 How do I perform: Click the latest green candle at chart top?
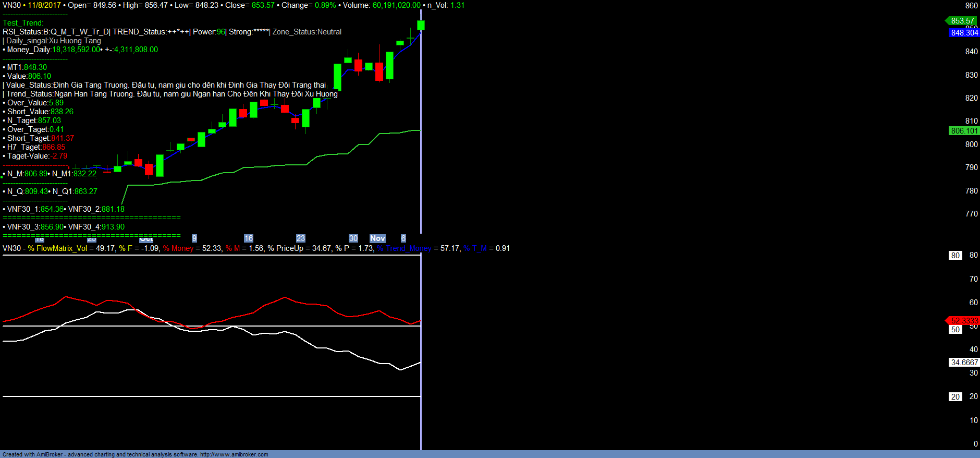tap(421, 25)
